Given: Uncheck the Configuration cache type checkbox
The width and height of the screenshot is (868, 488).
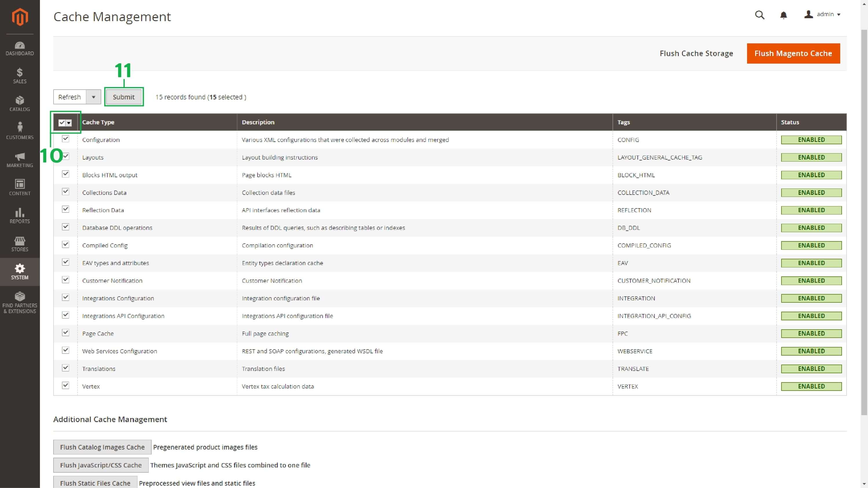Looking at the screenshot, I should click(x=66, y=139).
